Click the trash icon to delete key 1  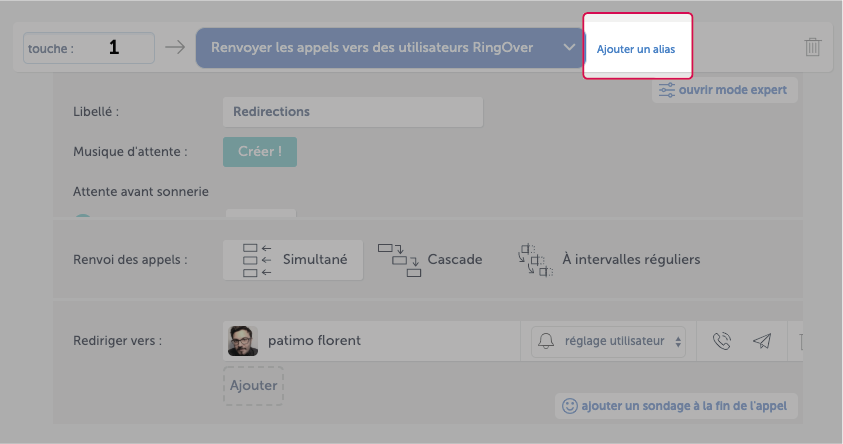[812, 47]
